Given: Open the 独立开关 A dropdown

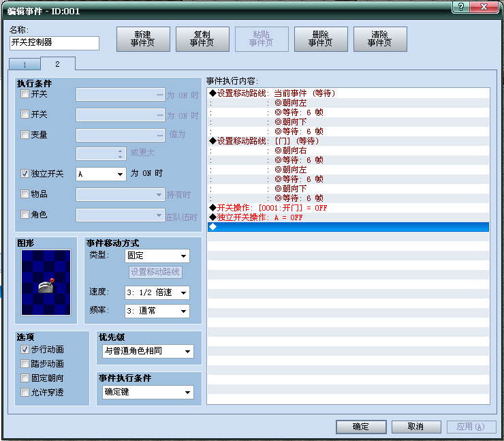Looking at the screenshot, I should point(100,174).
